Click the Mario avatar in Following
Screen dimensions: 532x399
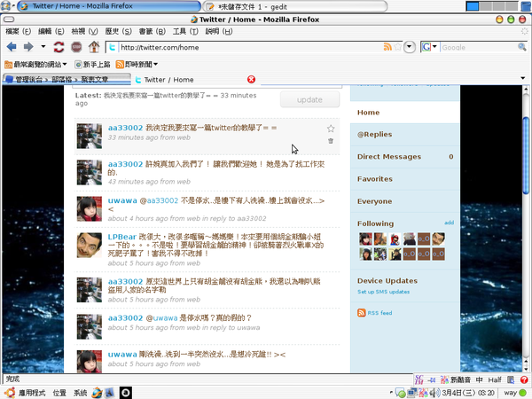[395, 239]
